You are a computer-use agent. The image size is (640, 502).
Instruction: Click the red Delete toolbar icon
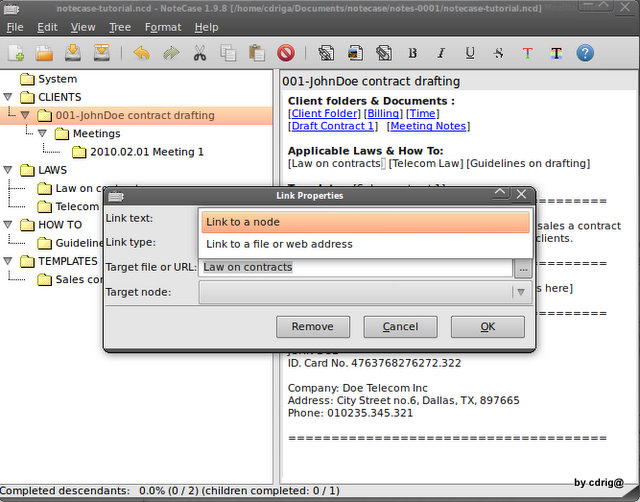tap(286, 53)
